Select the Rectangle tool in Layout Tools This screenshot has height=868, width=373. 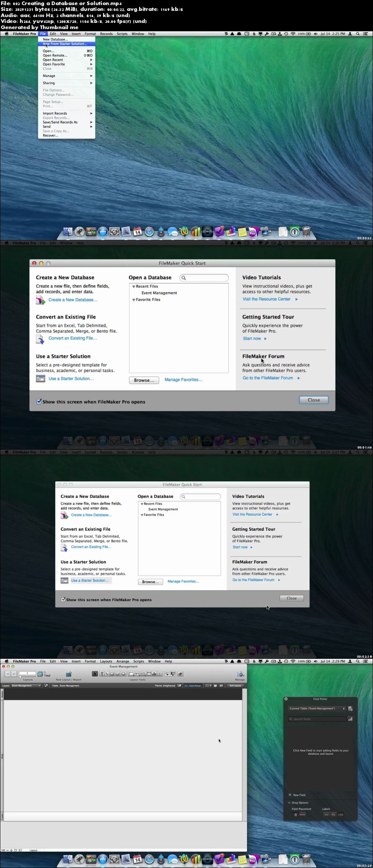click(112, 674)
